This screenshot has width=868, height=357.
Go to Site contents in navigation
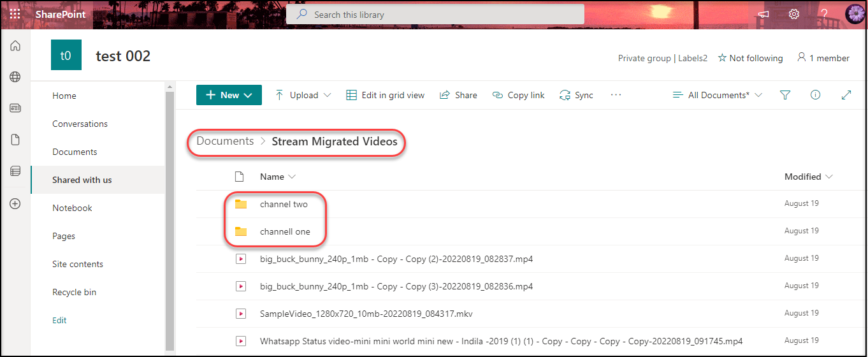78,264
